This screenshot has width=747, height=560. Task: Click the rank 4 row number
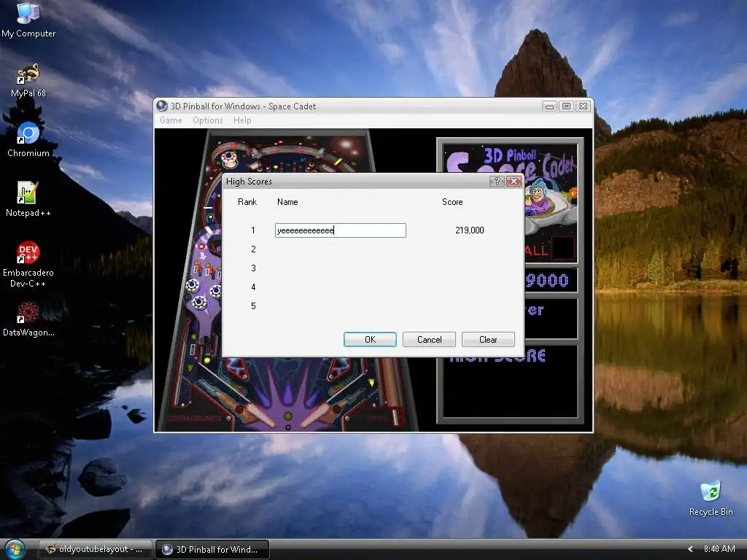pyautogui.click(x=253, y=287)
